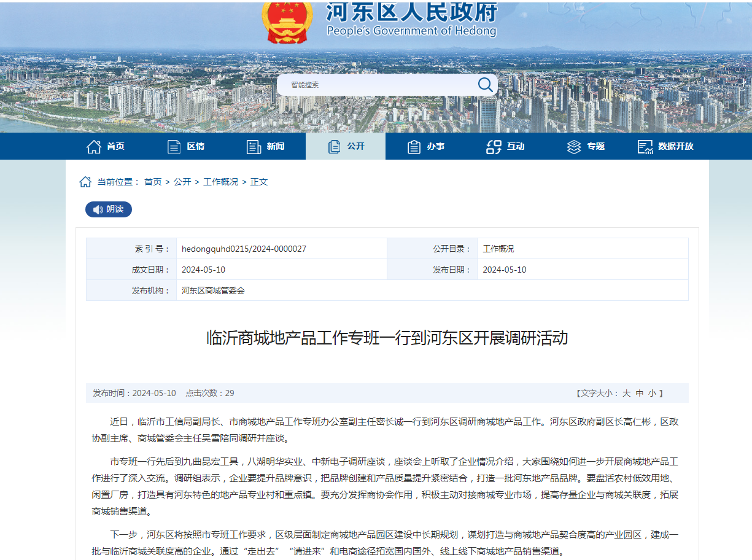Click the 发布日期 value 2024-05-10
Image resolution: width=752 pixels, height=560 pixels.
(505, 270)
